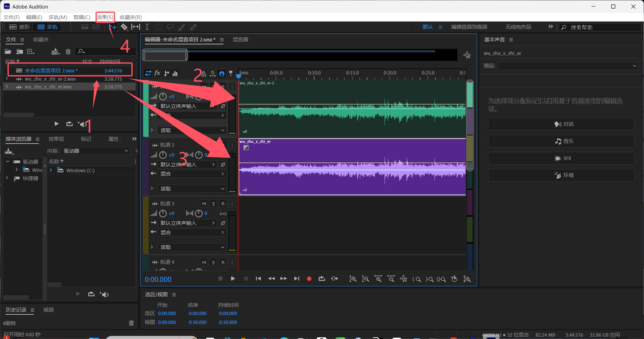Screen dimensions: 644x339
Task: Clear history with trash icon
Action: (131, 323)
